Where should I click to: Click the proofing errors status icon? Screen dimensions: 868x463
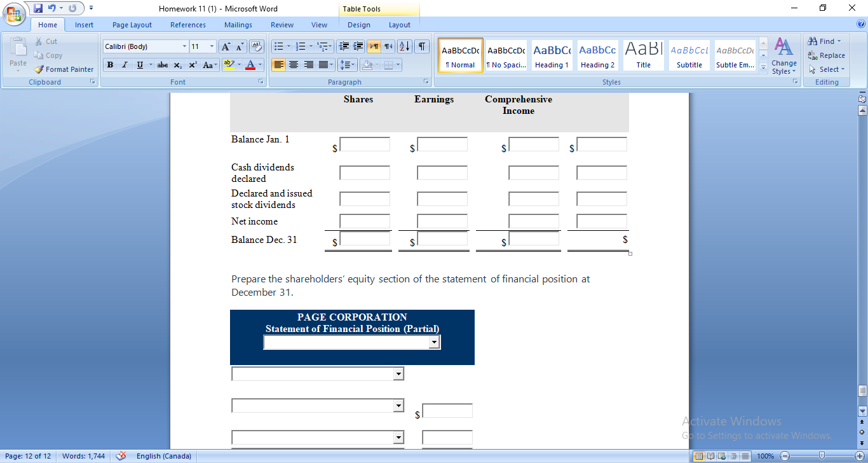tap(121, 456)
